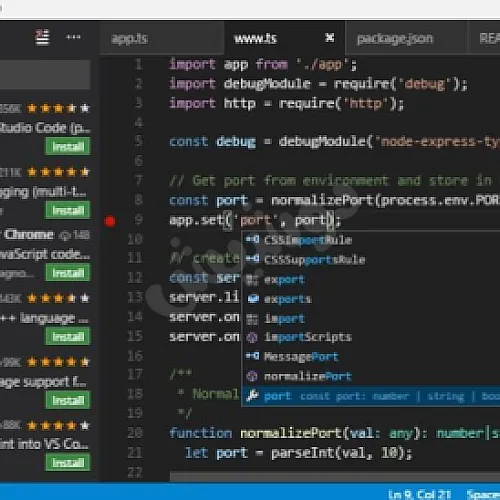Screen dimensions: 500x500
Task: Install the Chrome debugger extension
Action: coord(68,273)
